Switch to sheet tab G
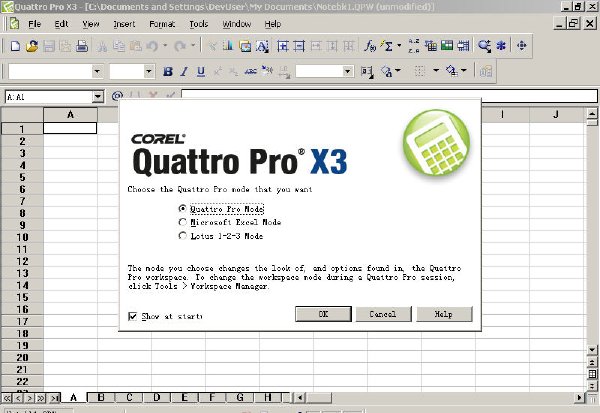 (x=240, y=397)
